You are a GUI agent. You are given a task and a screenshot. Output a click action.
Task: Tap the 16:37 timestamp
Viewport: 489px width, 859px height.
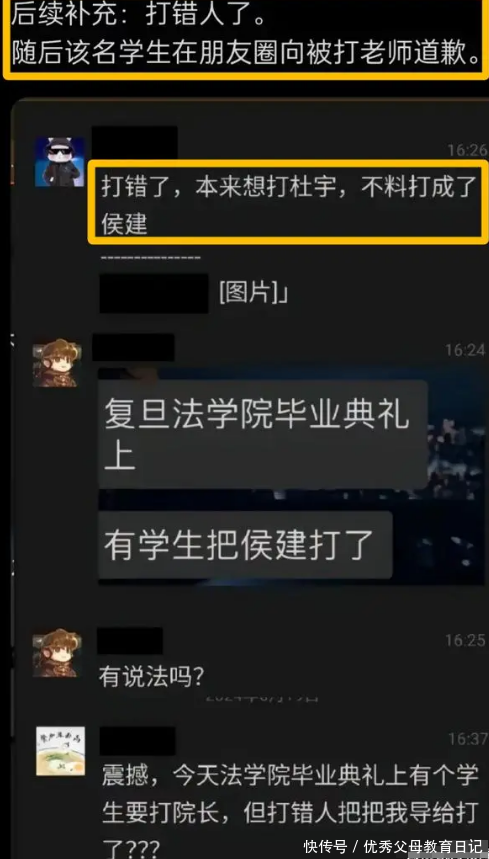tap(467, 738)
